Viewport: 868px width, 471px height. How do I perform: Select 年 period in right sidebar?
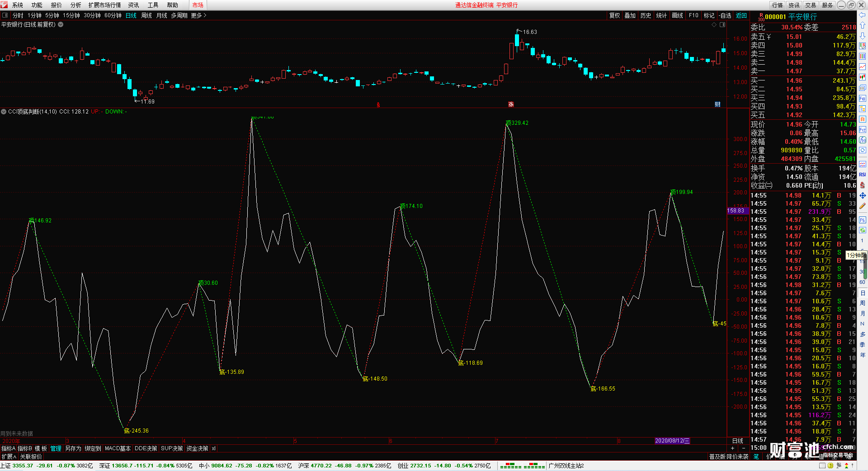click(863, 355)
